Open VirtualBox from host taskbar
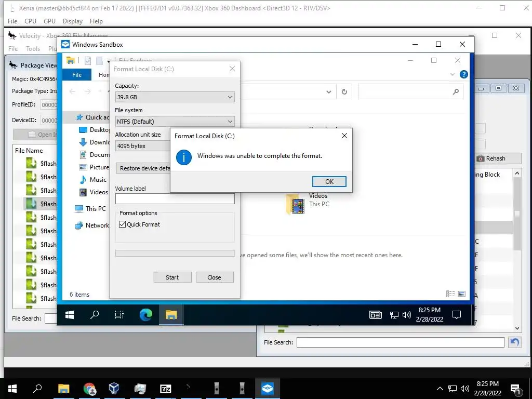532x399 pixels. tap(114, 389)
